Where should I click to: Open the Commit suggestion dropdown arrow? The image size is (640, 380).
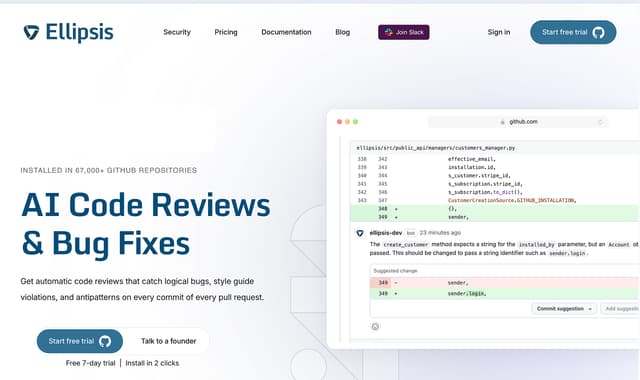[591, 309]
